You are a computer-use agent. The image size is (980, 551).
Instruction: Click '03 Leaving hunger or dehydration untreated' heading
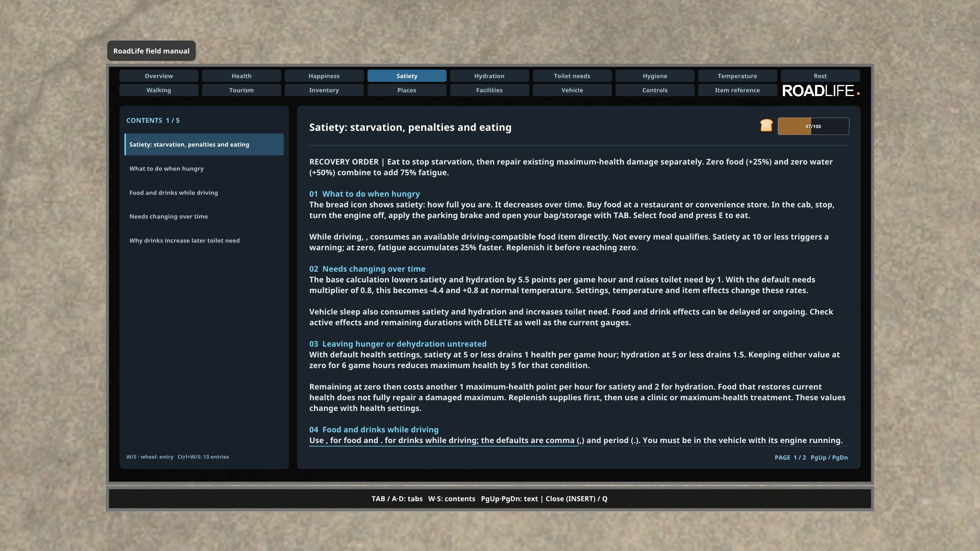click(398, 344)
